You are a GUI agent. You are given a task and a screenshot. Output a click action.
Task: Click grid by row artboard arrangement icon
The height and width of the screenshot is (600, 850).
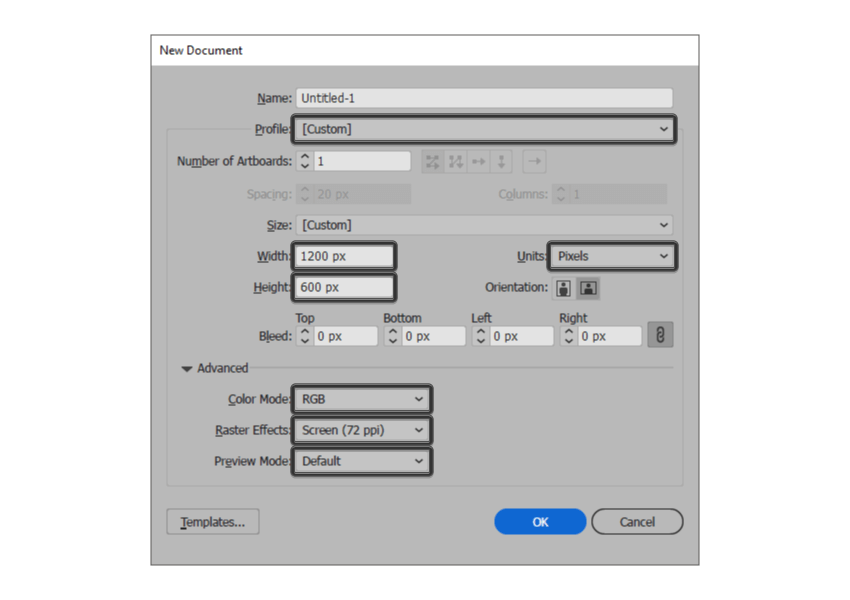[x=433, y=162]
